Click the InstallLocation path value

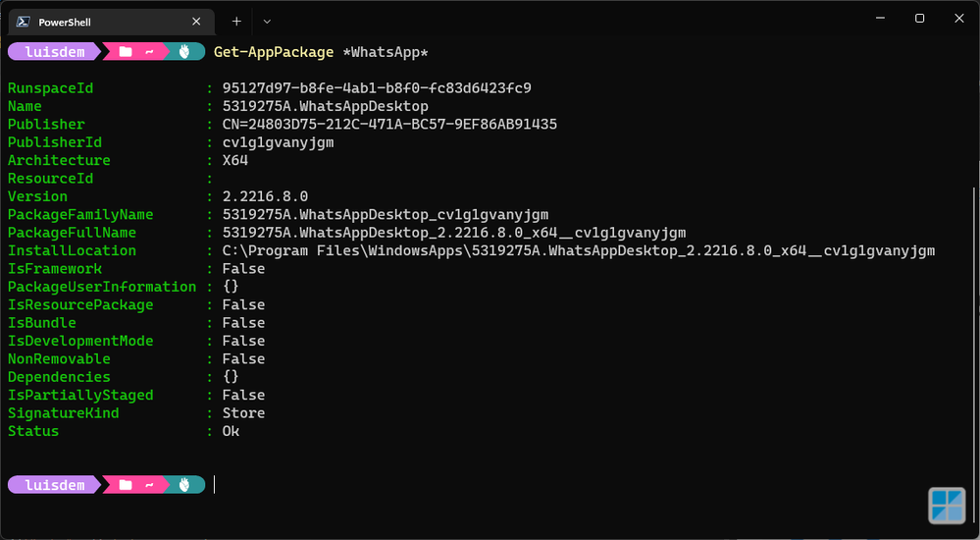pos(578,251)
